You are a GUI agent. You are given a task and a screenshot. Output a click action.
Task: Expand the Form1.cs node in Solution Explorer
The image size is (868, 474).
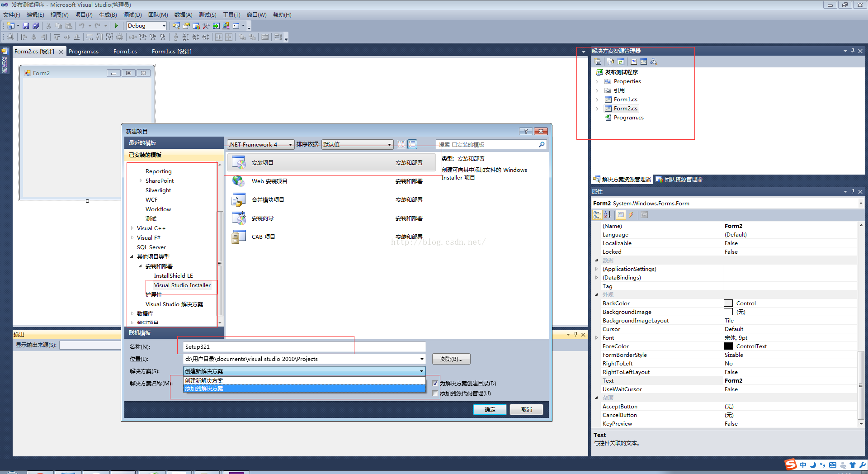[x=597, y=100]
